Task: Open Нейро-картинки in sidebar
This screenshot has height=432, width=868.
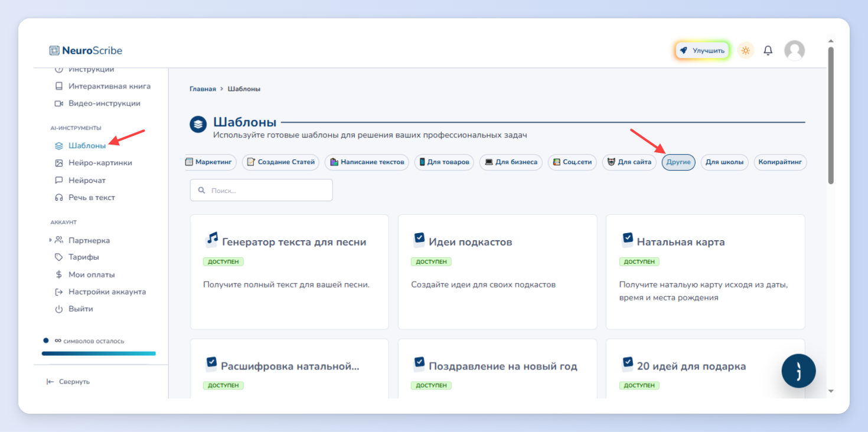Action: click(93, 163)
